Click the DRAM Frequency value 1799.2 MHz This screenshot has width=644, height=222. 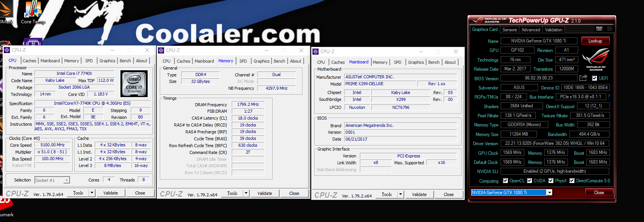[248, 104]
